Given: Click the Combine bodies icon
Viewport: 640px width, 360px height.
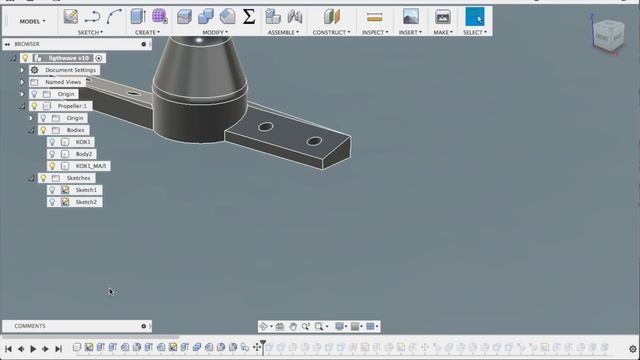Looking at the screenshot, I should [206, 17].
